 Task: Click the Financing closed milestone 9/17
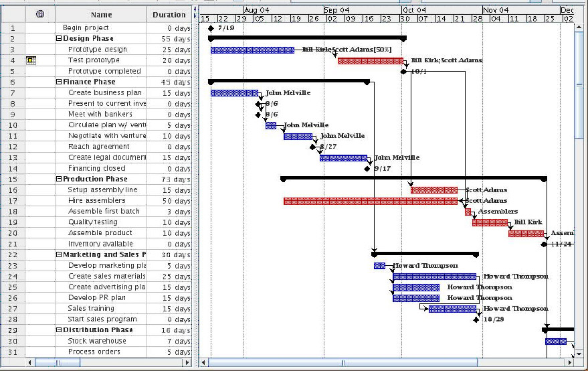tap(367, 169)
